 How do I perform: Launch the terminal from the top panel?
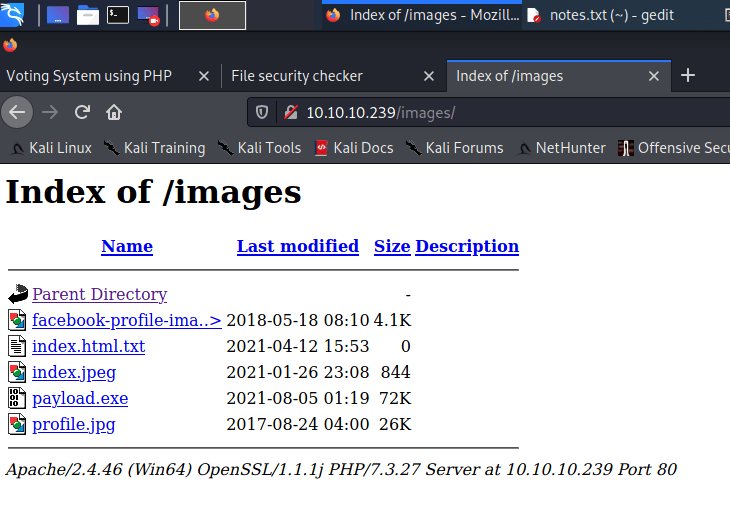(x=118, y=15)
